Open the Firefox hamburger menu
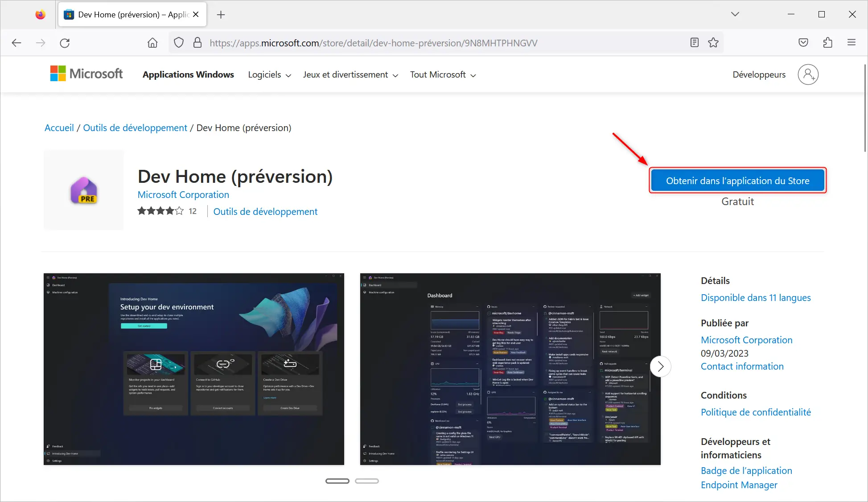 tap(852, 43)
